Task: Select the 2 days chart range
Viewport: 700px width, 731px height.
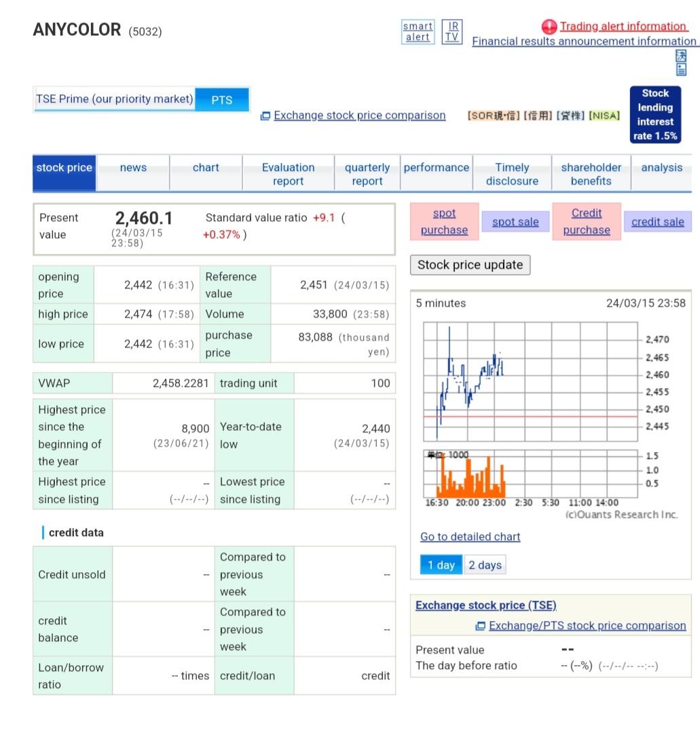Action: (485, 565)
